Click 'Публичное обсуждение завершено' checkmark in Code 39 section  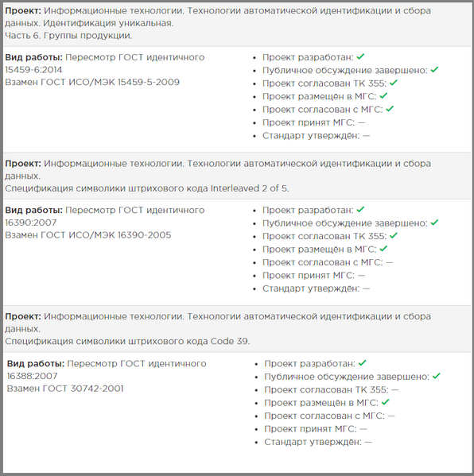437,376
